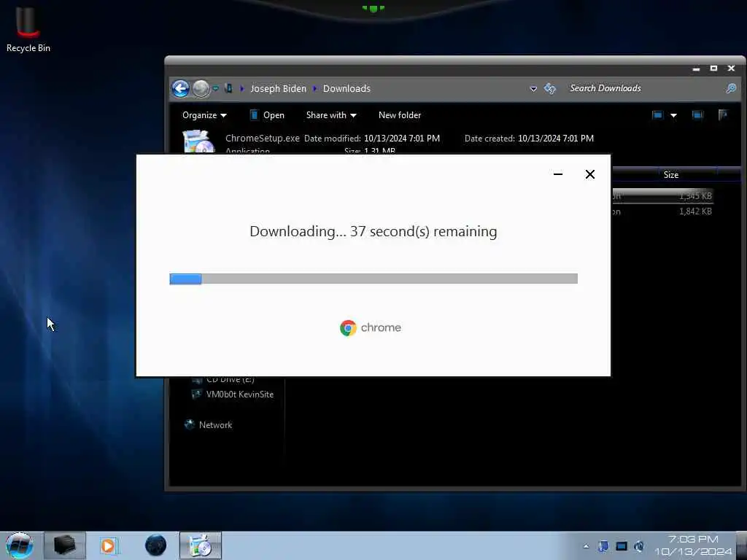The image size is (747, 560).
Task: Click the ChromeSetup.exe file name text
Action: (262, 138)
